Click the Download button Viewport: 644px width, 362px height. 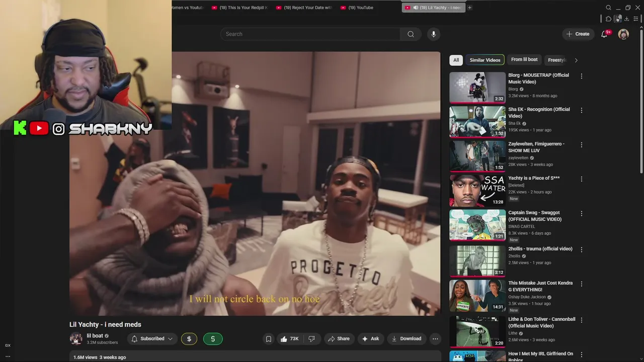[x=407, y=339]
